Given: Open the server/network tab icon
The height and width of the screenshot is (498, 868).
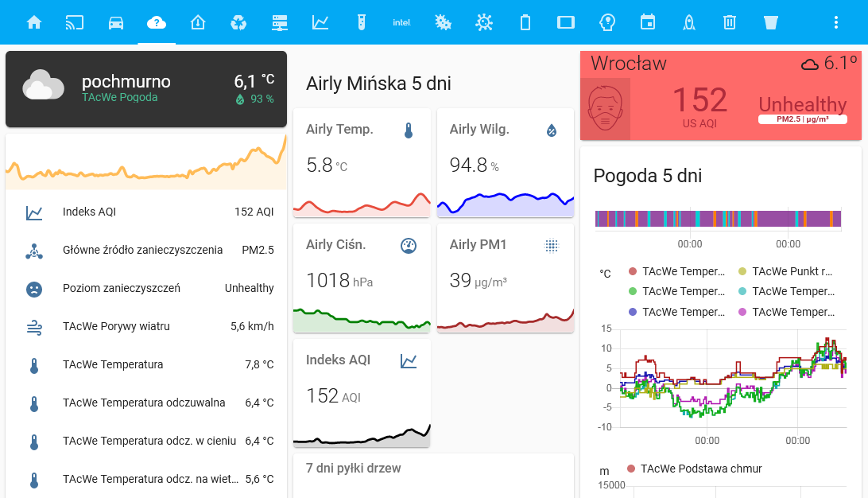Looking at the screenshot, I should pyautogui.click(x=279, y=22).
